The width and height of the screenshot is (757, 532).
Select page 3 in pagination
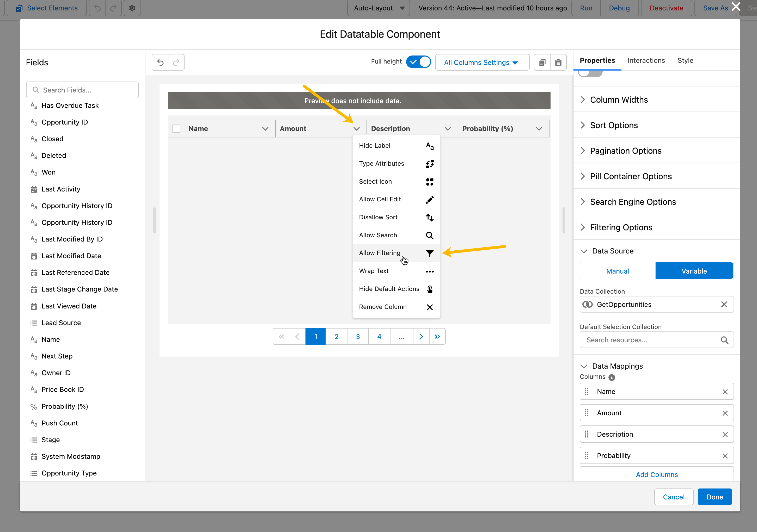click(358, 336)
